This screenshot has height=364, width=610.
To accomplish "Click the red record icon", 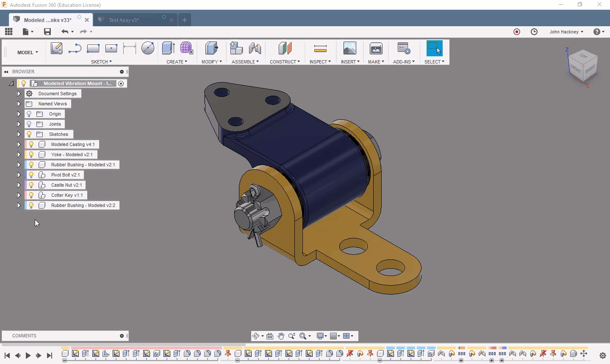I will tap(517, 32).
